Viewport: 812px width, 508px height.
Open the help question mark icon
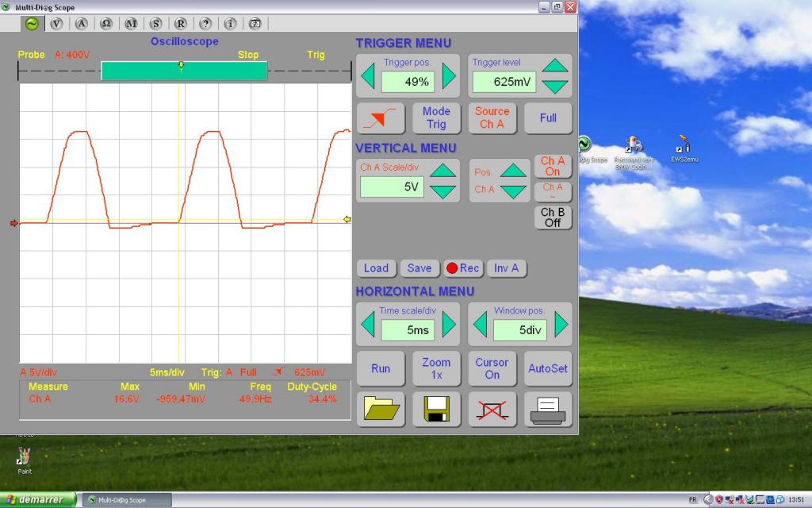pyautogui.click(x=205, y=23)
